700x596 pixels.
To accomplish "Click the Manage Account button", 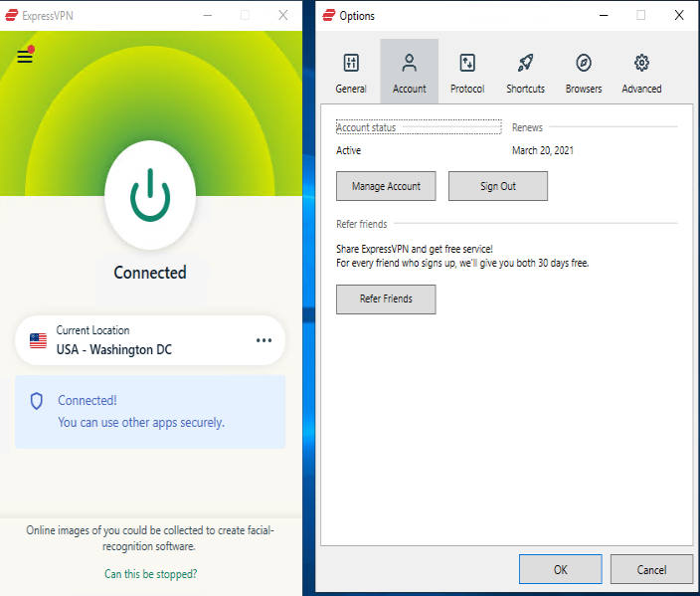I will tap(386, 186).
